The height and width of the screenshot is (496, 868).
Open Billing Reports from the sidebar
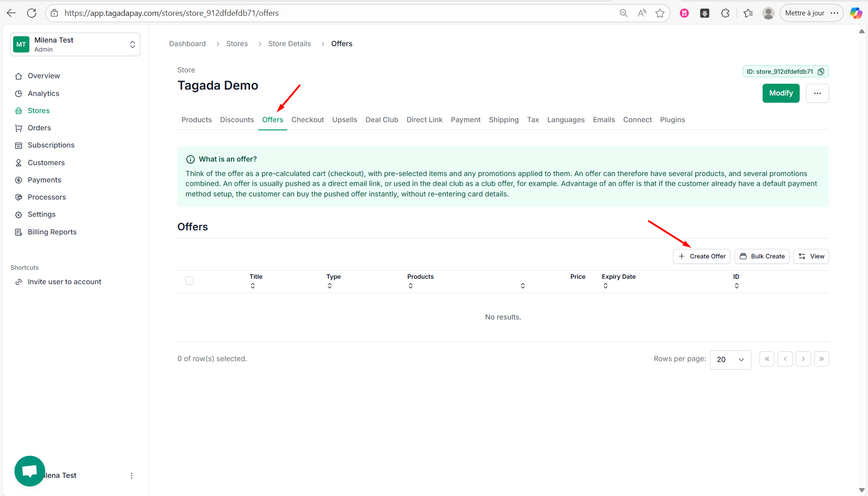[x=52, y=232]
